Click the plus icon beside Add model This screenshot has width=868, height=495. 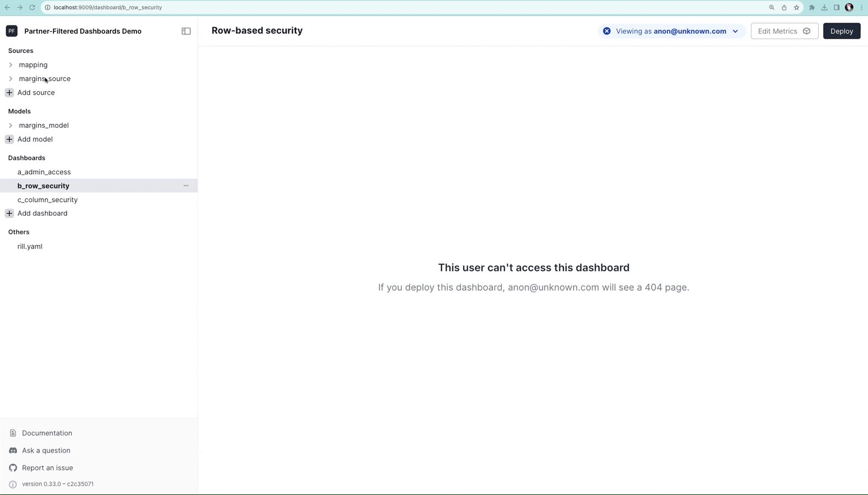(x=9, y=140)
